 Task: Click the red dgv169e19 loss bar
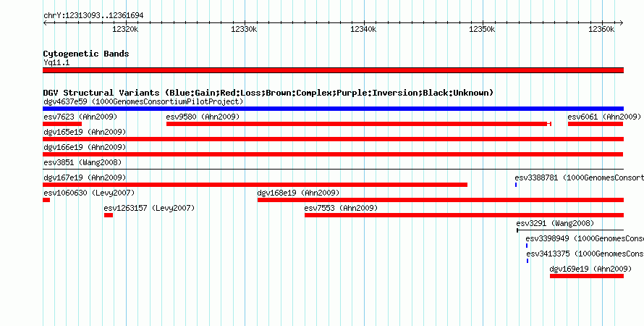(587, 276)
